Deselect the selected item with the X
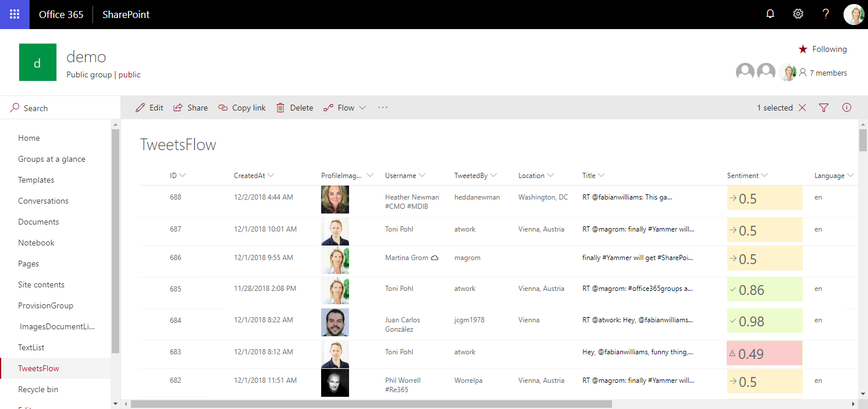 803,107
